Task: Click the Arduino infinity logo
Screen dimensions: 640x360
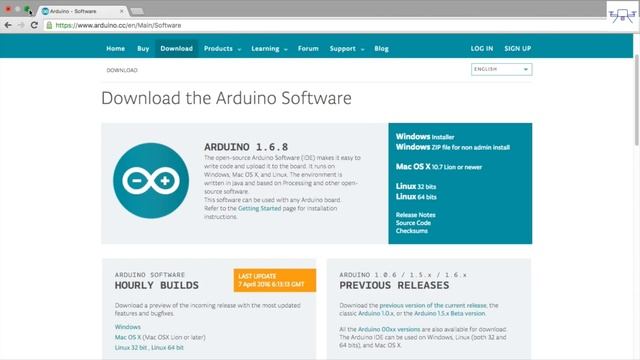Action: (x=151, y=180)
